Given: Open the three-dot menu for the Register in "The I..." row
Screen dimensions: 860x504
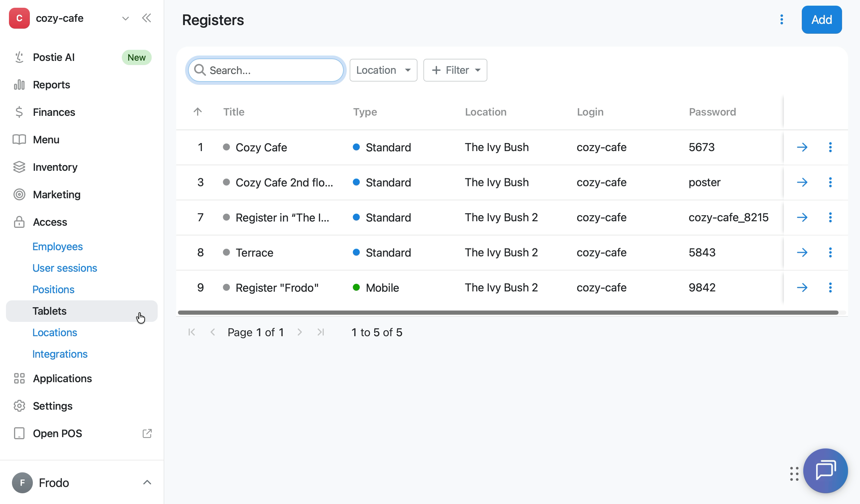Looking at the screenshot, I should [x=830, y=217].
